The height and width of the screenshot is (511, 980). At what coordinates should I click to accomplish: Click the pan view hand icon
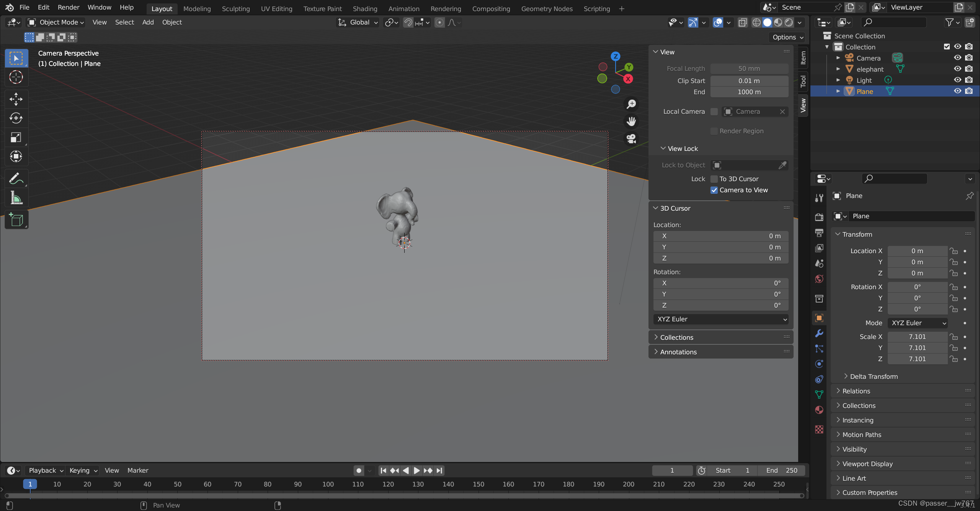tap(631, 121)
